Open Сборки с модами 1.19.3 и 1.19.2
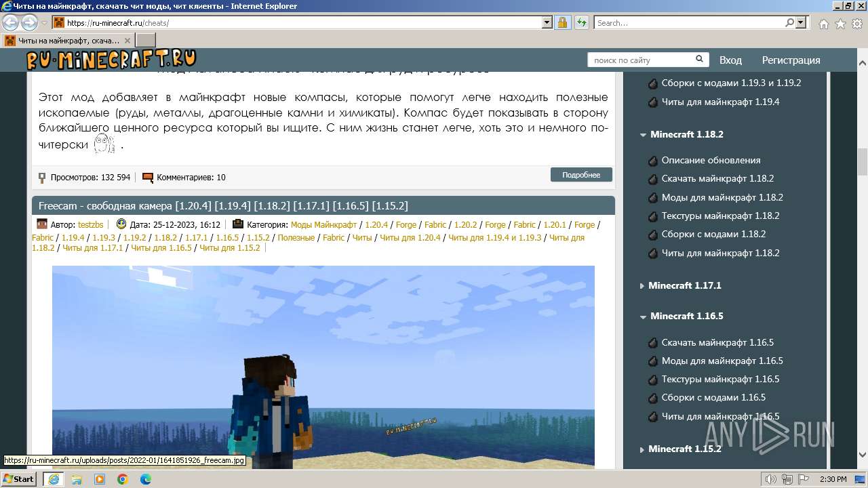 (x=731, y=83)
